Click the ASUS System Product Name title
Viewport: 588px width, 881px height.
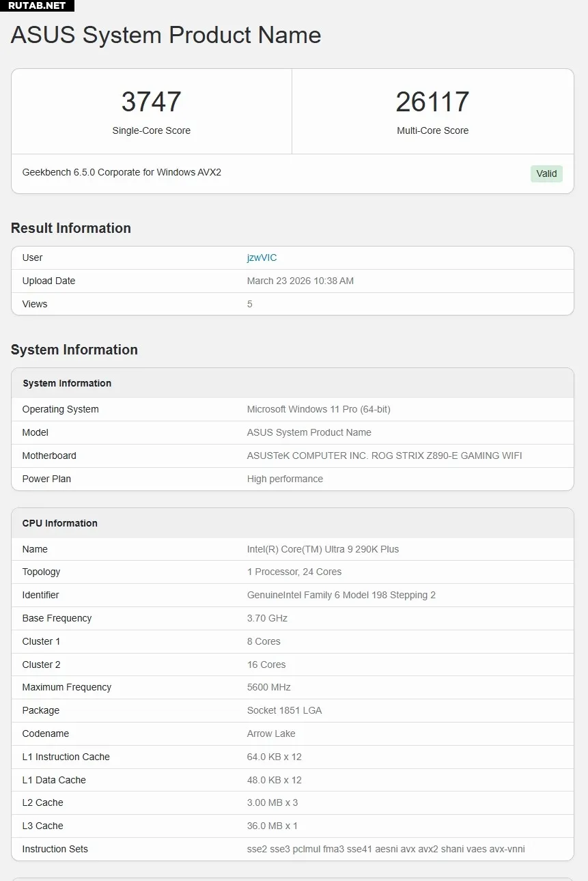[x=166, y=35]
